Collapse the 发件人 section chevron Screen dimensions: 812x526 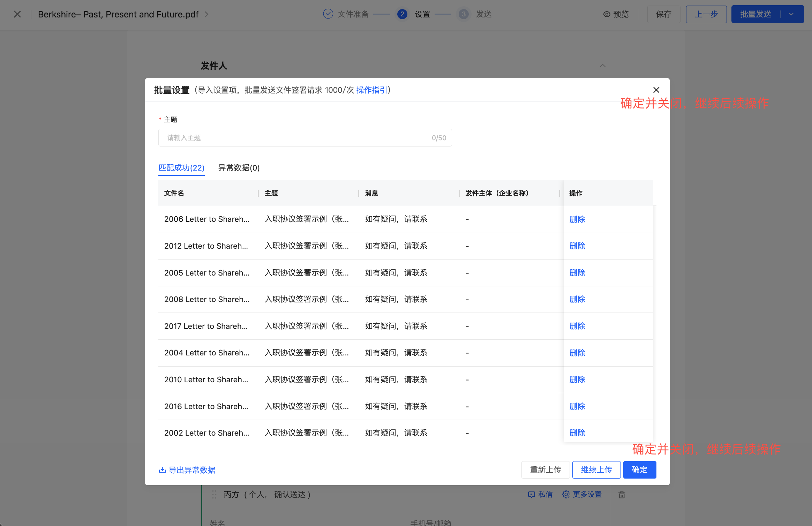tap(603, 66)
